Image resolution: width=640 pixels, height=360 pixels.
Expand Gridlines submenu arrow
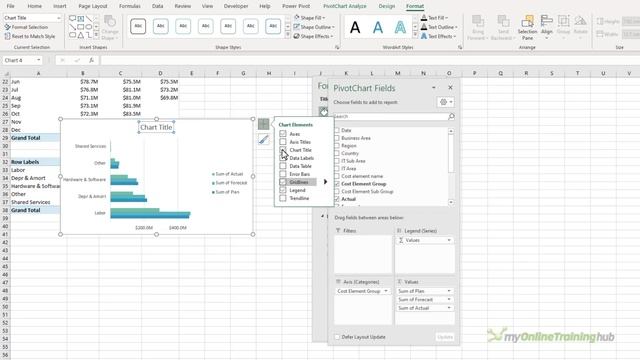click(325, 182)
